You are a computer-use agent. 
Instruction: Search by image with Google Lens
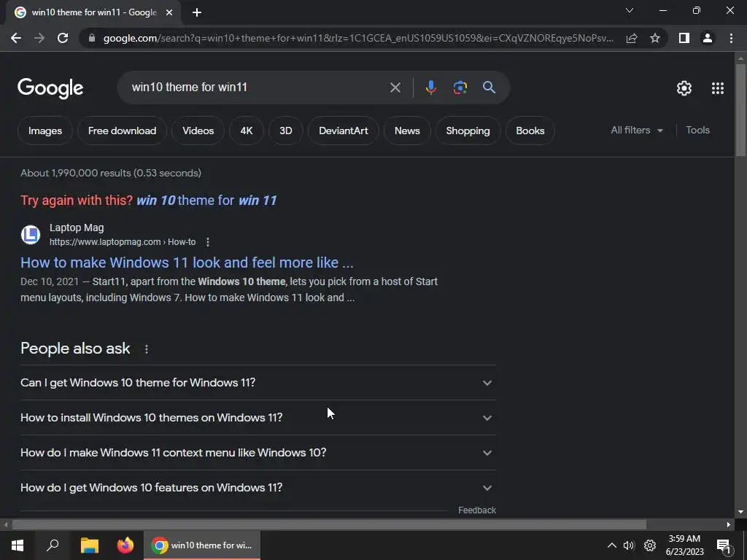[460, 87]
